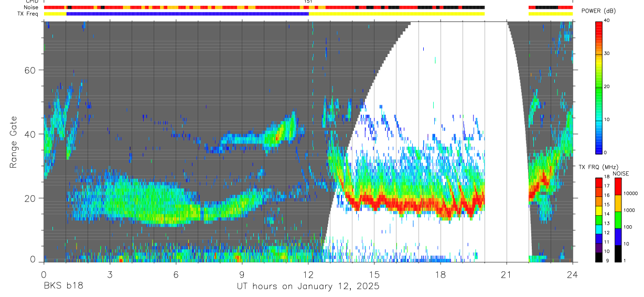644x297 pixels.
Task: Select the NOISE color scale bar
Action: pyautogui.click(x=618, y=219)
